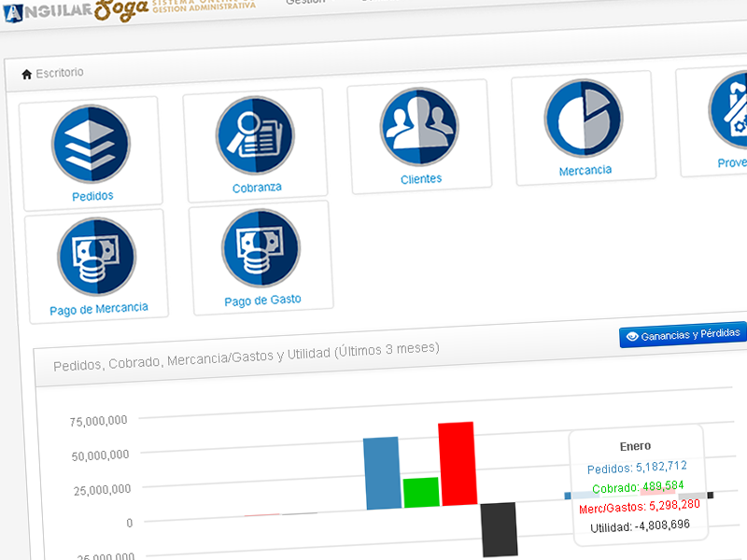This screenshot has width=747, height=560.
Task: Open the Clientes people icon
Action: [419, 126]
